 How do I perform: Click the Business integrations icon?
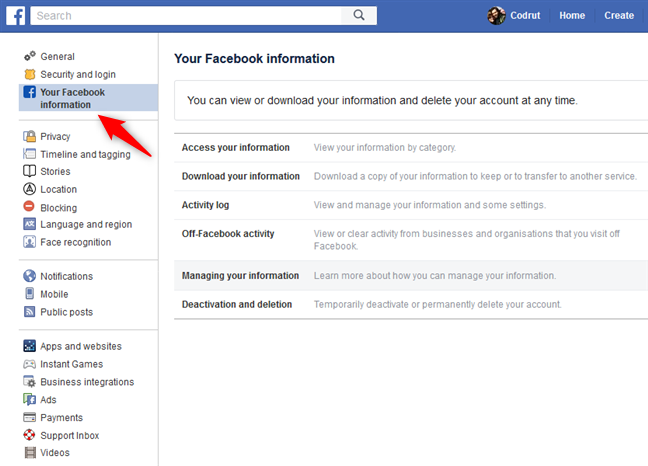coord(29,381)
